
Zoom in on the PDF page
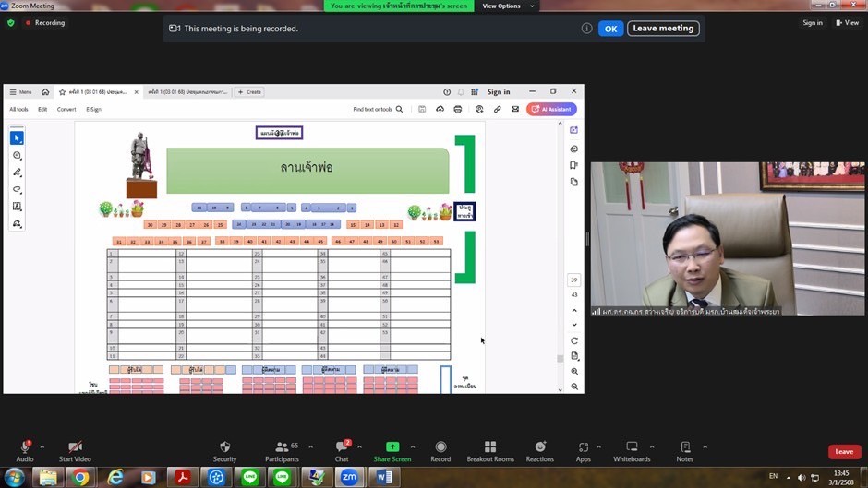point(574,371)
